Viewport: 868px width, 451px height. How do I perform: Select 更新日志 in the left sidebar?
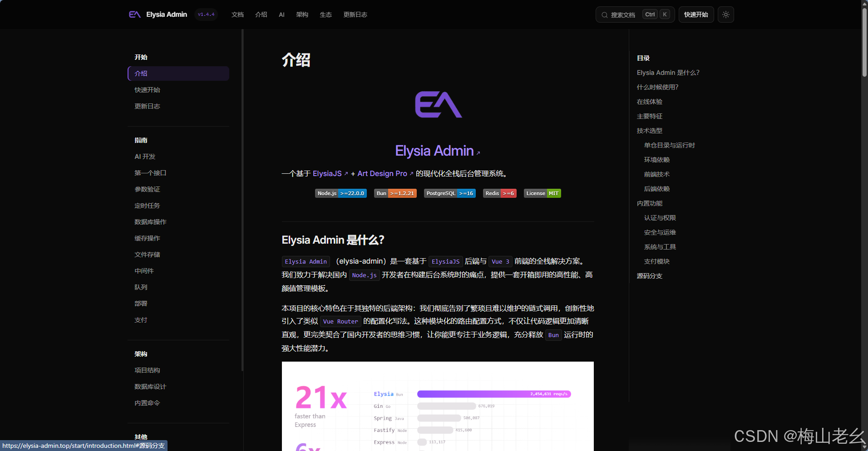[x=147, y=106]
